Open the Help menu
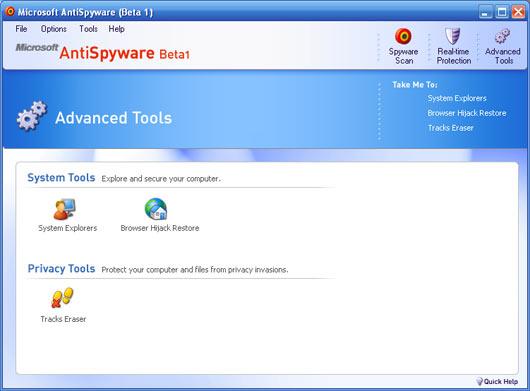This screenshot has width=530, height=391. [x=116, y=29]
